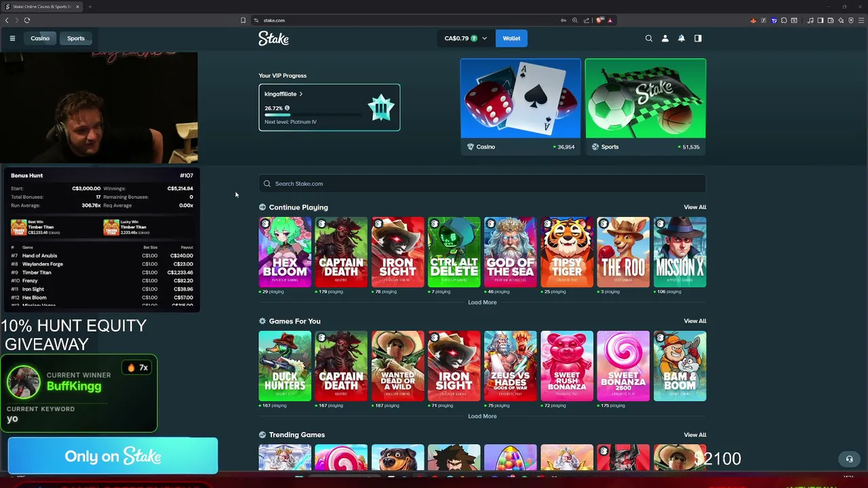Open the browser extensions puzzle icon
Screen dimensions: 868x488
click(784, 20)
